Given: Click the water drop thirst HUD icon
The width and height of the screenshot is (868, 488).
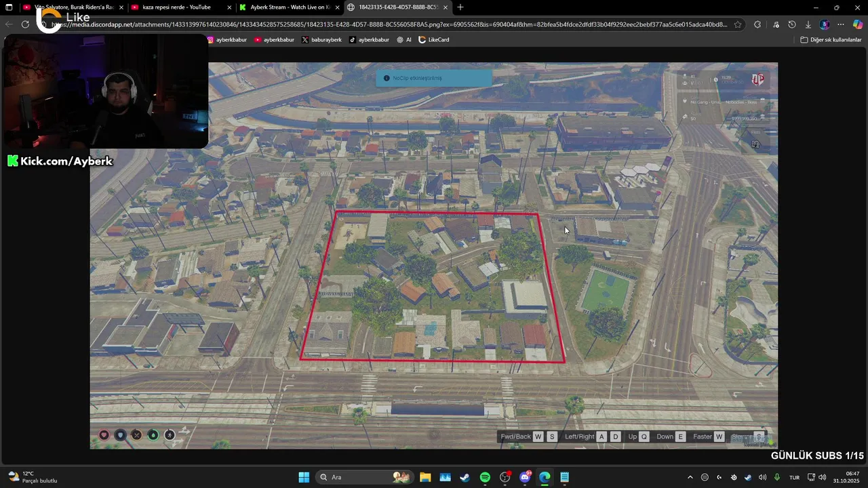Looking at the screenshot, I should click(153, 435).
